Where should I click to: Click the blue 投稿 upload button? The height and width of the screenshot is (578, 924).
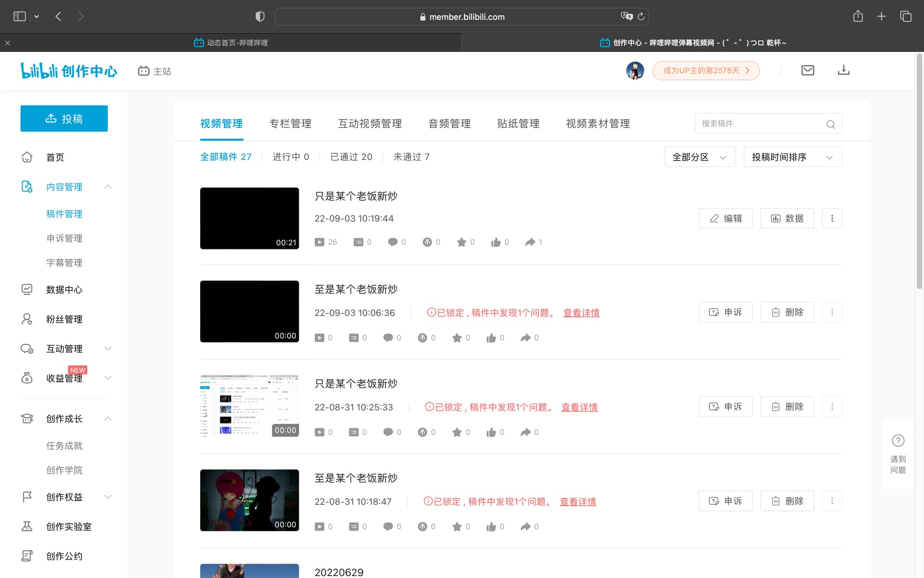[x=64, y=118]
